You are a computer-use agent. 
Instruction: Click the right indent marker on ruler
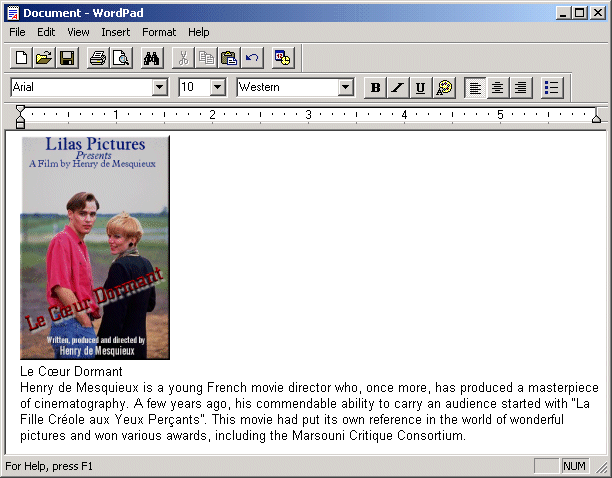pyautogui.click(x=596, y=117)
